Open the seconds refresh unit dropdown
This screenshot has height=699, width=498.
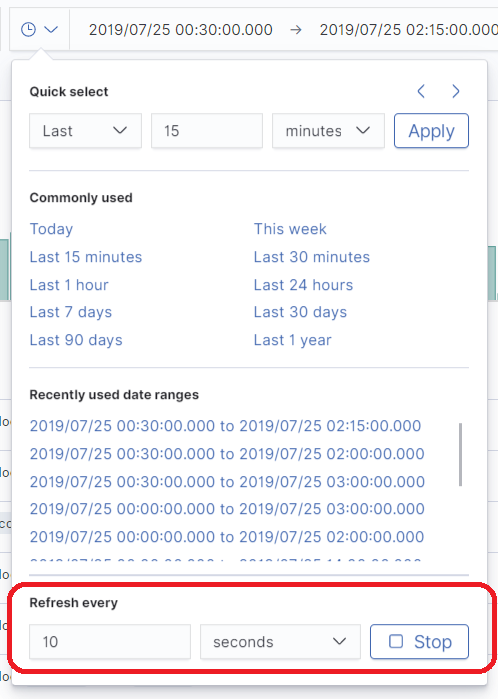(x=280, y=642)
